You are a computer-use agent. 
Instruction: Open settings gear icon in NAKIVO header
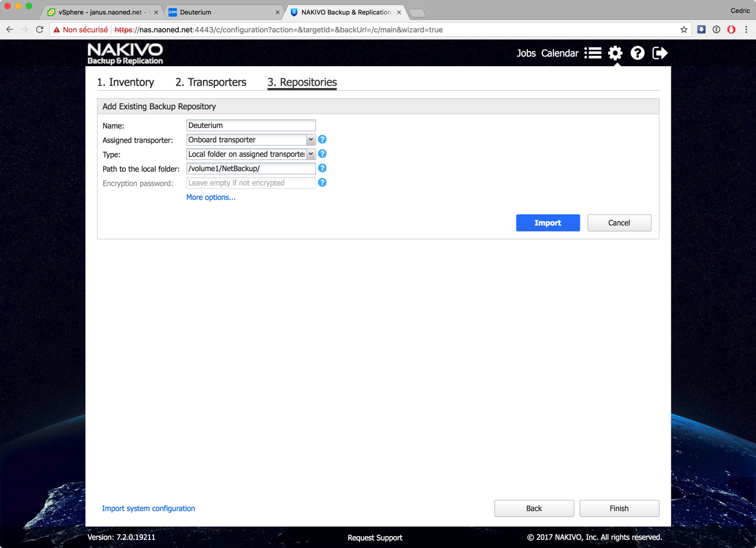tap(615, 53)
